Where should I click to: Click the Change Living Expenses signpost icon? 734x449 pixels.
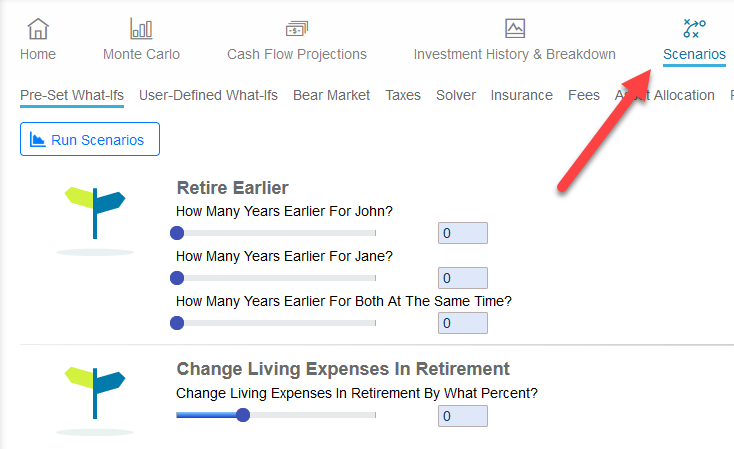point(95,392)
